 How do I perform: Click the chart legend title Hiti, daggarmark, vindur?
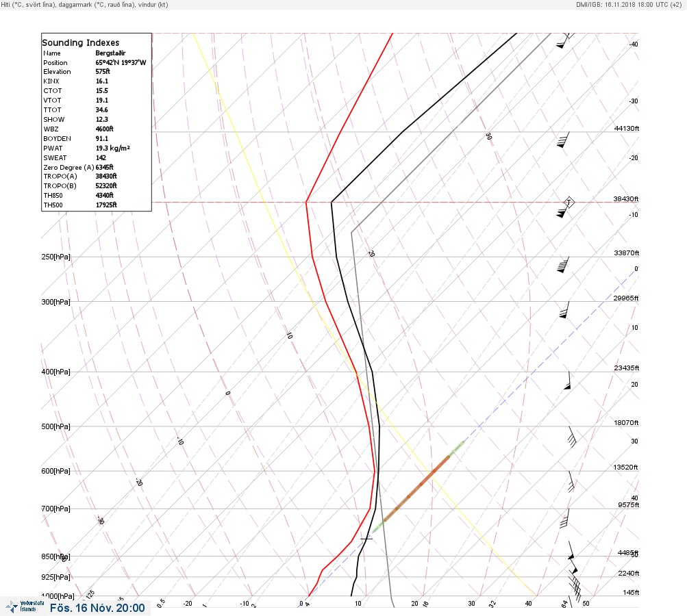click(x=84, y=4)
